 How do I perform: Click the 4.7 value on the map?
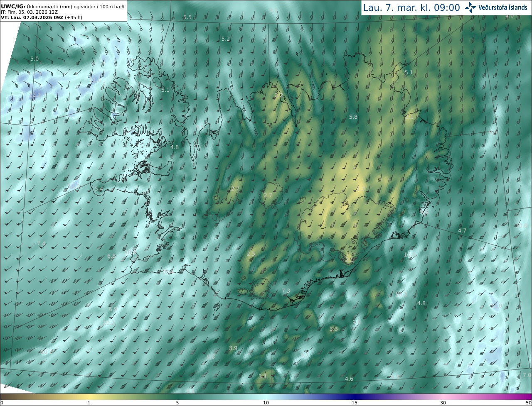(x=462, y=231)
